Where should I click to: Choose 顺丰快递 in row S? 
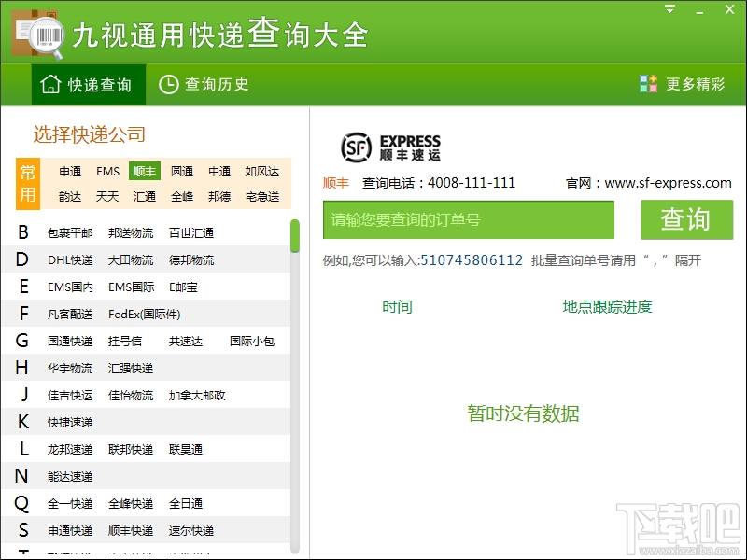[x=131, y=530]
